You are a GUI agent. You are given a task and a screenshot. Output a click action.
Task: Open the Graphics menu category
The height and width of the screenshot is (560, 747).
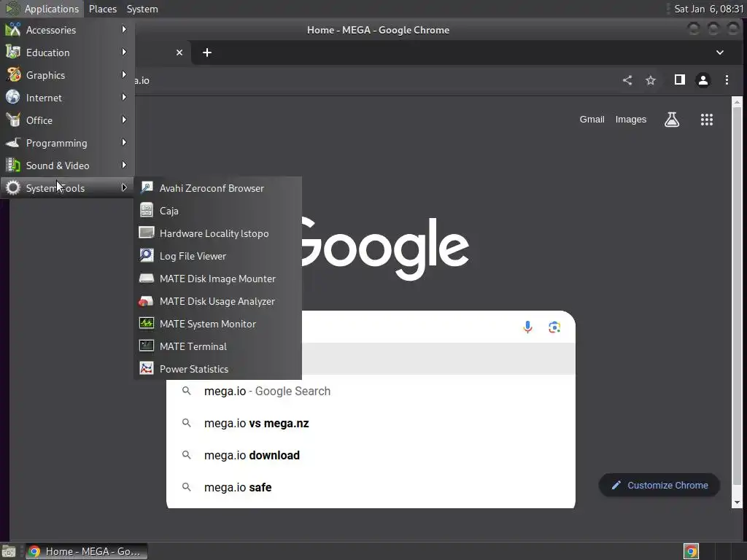[x=67, y=75]
